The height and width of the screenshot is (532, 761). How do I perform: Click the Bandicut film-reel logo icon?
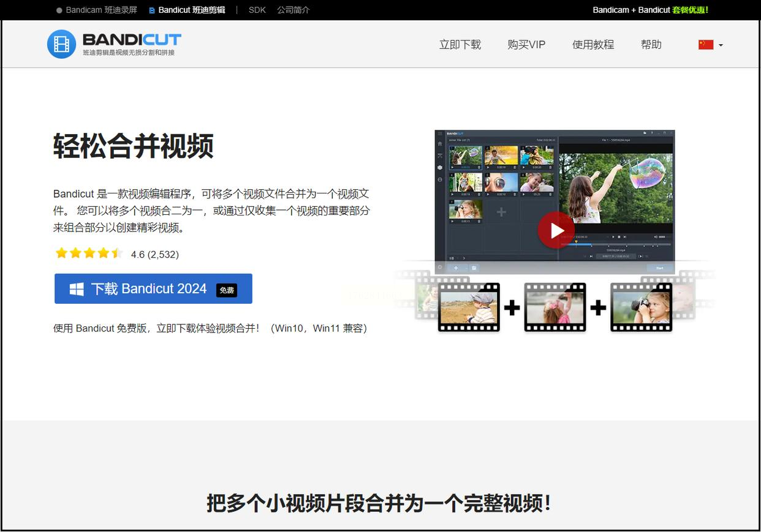pyautogui.click(x=61, y=44)
